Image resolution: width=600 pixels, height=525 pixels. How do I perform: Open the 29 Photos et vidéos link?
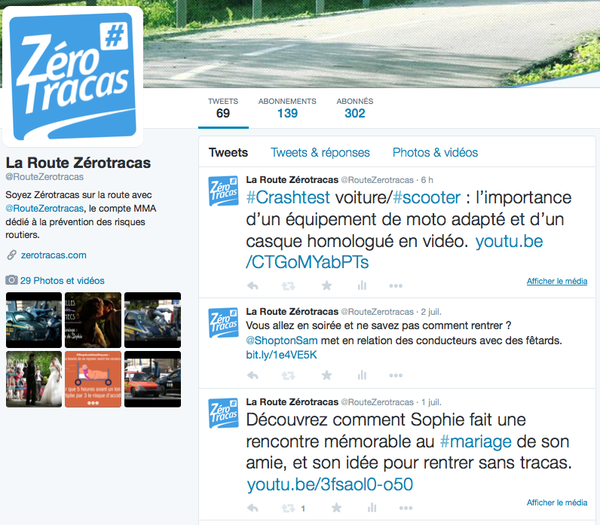pos(62,280)
